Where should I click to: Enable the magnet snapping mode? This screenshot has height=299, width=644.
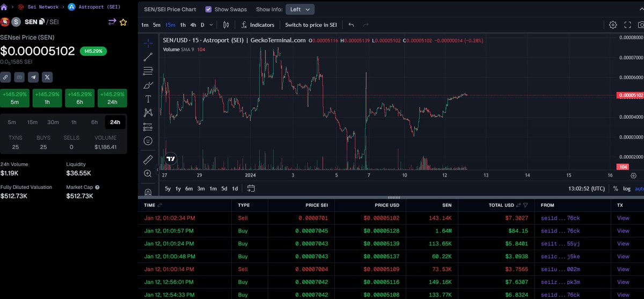point(148,192)
